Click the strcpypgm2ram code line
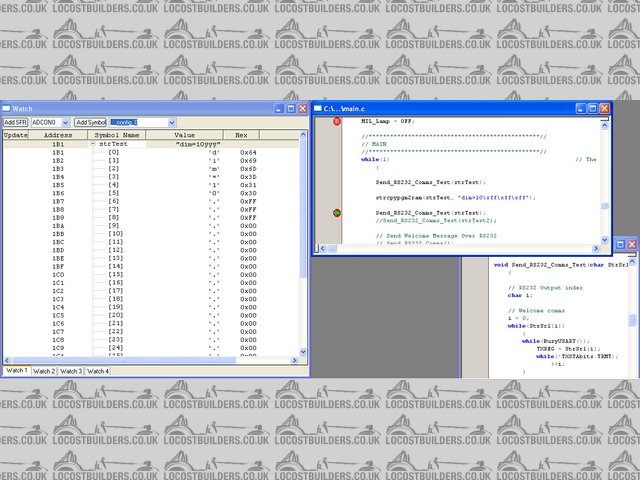This screenshot has height=480, width=640. coord(456,198)
